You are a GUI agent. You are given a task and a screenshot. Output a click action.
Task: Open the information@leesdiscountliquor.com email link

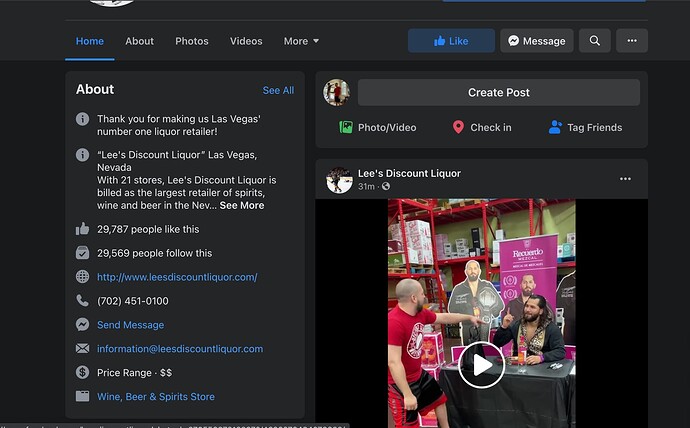tap(180, 349)
